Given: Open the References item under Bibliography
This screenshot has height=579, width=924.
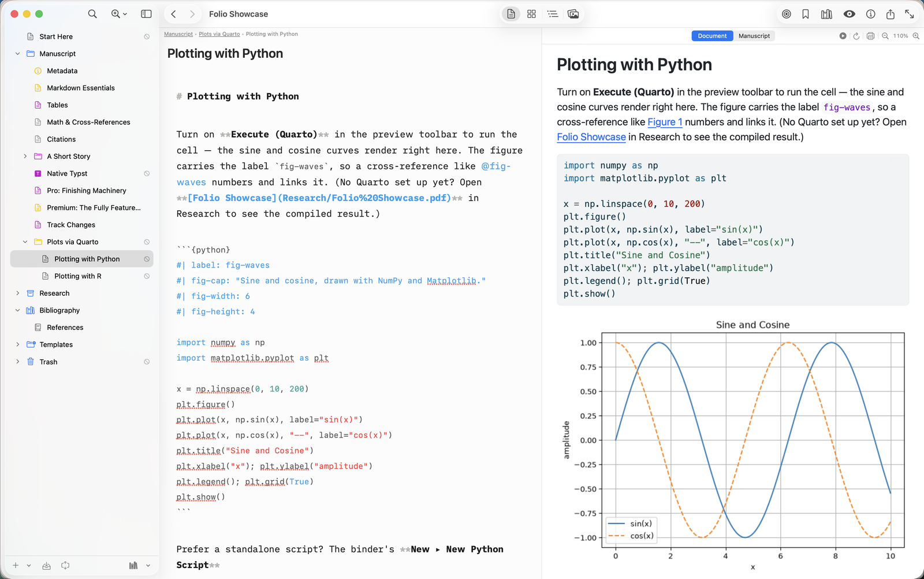Looking at the screenshot, I should [65, 328].
